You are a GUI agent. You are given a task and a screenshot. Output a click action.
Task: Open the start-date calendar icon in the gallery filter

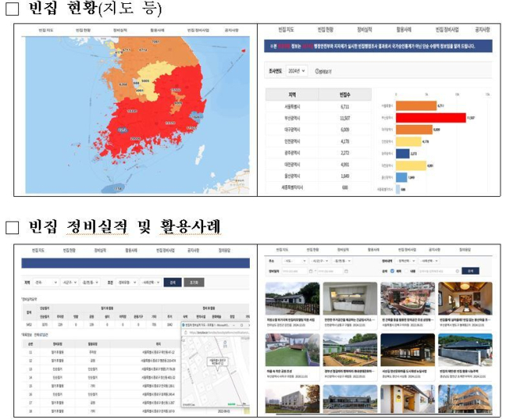pos(311,271)
